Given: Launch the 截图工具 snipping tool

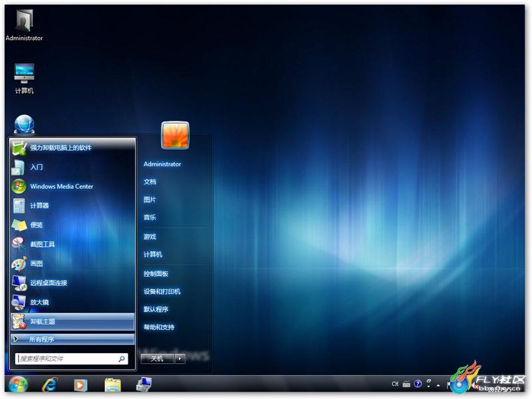Looking at the screenshot, I should [x=72, y=244].
